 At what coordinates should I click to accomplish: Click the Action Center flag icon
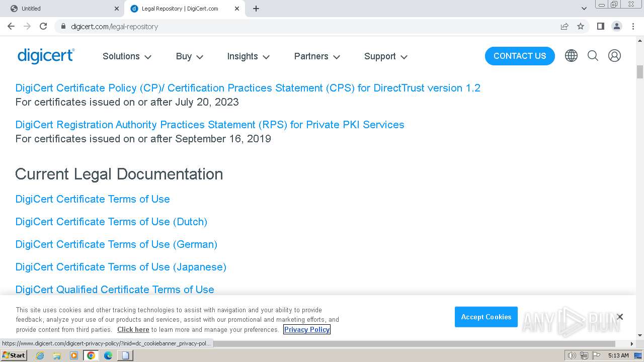pyautogui.click(x=596, y=355)
